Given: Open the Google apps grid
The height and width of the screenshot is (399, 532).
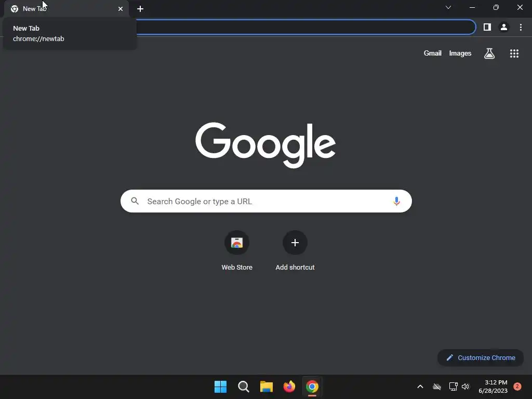Looking at the screenshot, I should pos(514,54).
